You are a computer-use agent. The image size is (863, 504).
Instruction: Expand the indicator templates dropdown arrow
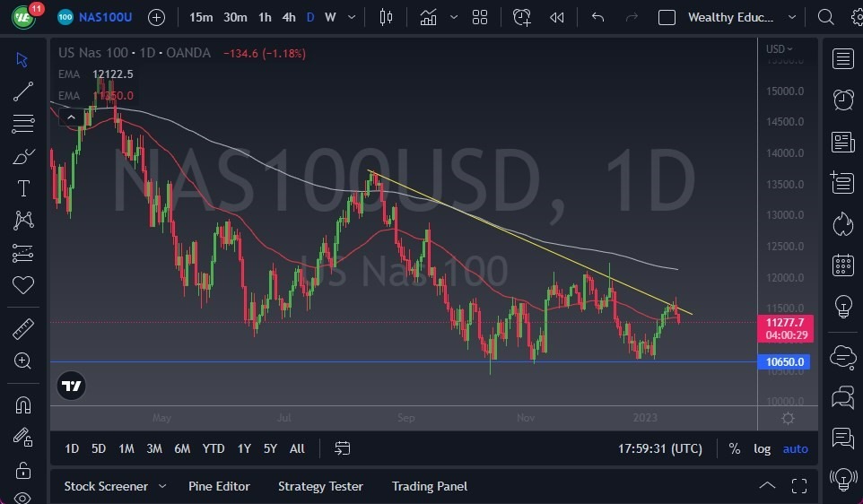pyautogui.click(x=454, y=18)
